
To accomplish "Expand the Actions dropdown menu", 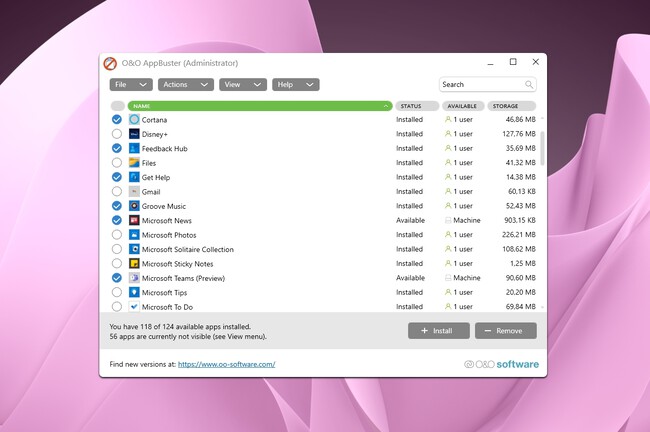I will [x=185, y=85].
